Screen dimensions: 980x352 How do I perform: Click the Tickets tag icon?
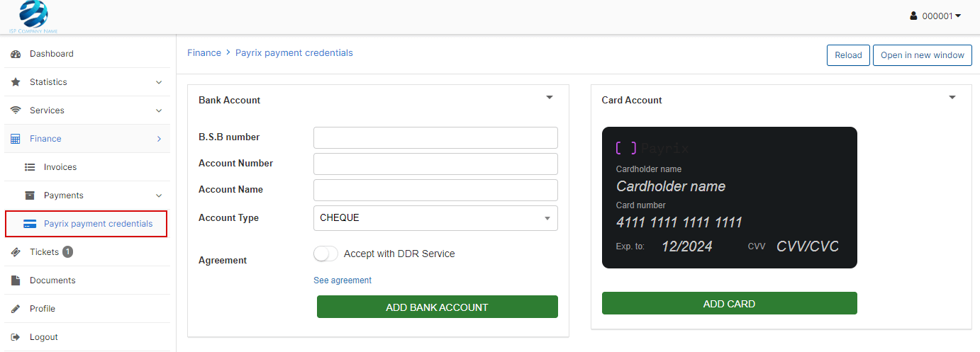16,252
